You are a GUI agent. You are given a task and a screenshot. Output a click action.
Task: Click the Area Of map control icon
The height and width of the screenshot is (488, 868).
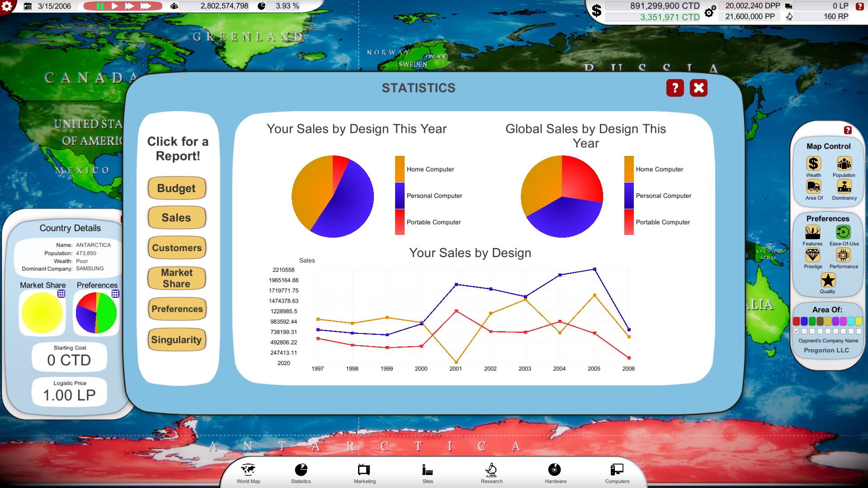(812, 188)
